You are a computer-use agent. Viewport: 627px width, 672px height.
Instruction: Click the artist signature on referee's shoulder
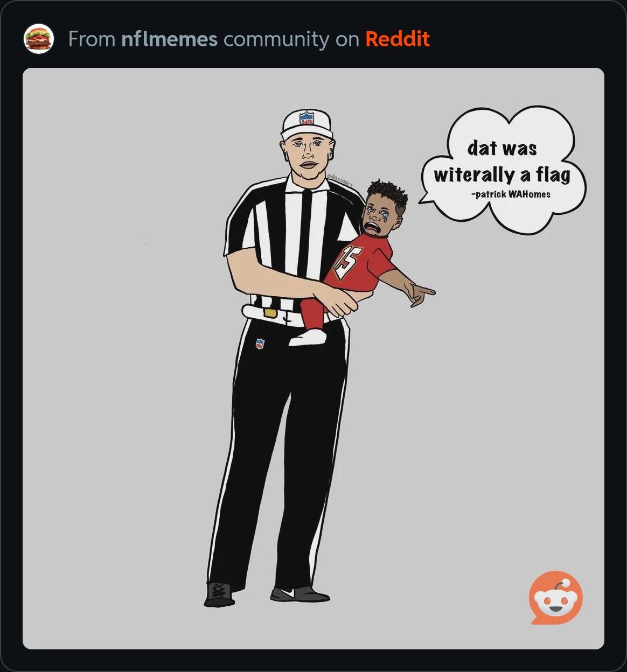point(340,181)
